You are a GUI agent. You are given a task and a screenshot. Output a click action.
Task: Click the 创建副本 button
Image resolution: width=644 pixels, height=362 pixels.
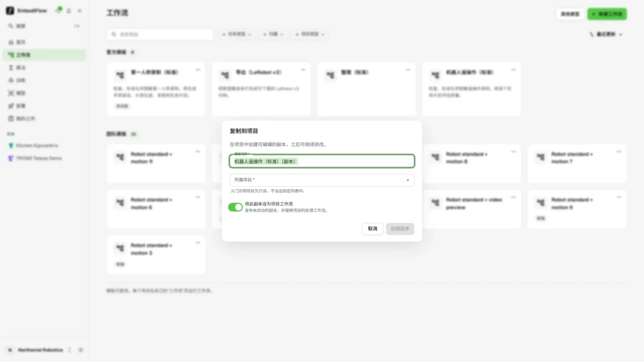pos(400,229)
